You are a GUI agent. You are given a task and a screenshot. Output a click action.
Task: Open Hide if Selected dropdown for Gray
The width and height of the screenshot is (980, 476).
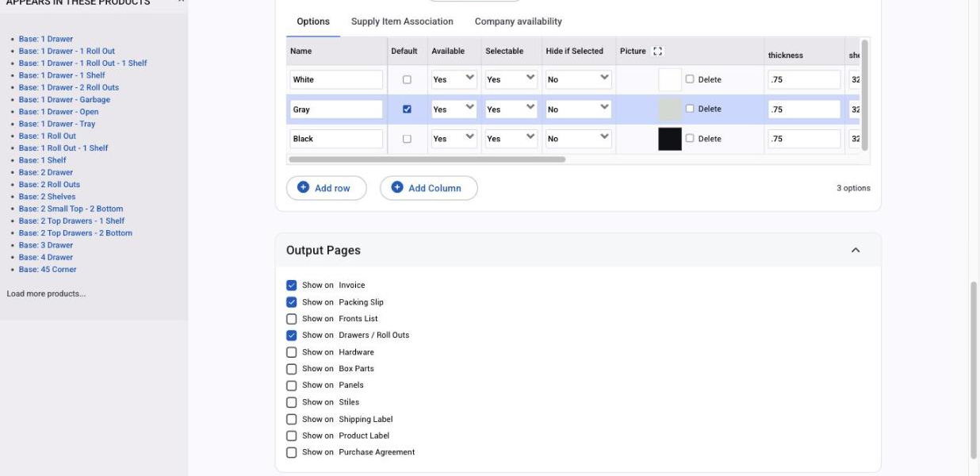click(x=578, y=109)
